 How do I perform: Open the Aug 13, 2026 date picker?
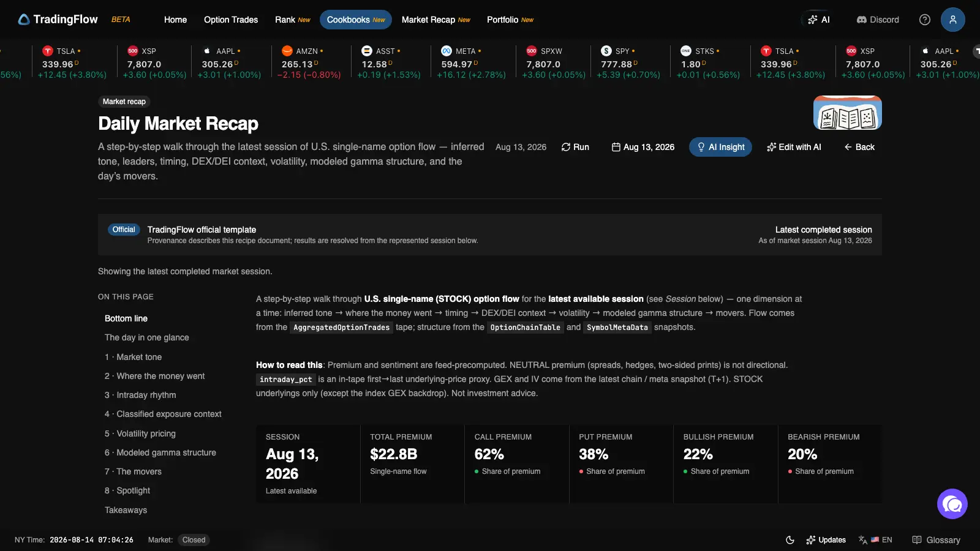[643, 147]
